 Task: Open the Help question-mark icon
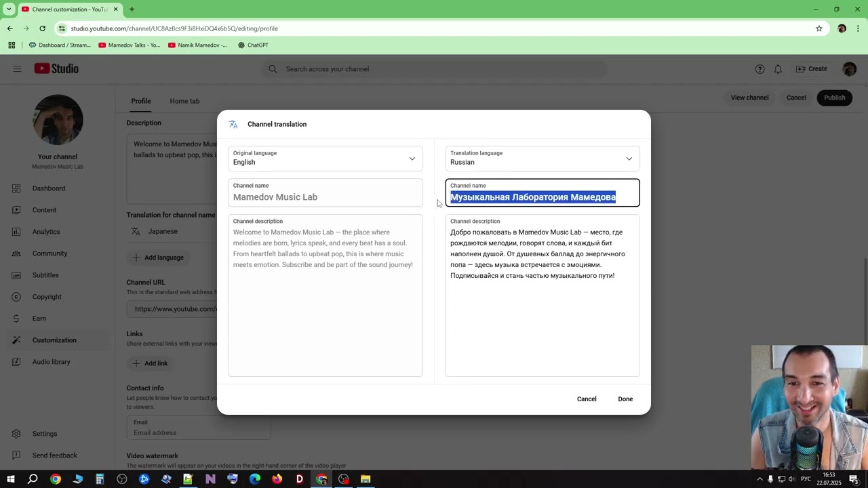(759, 69)
